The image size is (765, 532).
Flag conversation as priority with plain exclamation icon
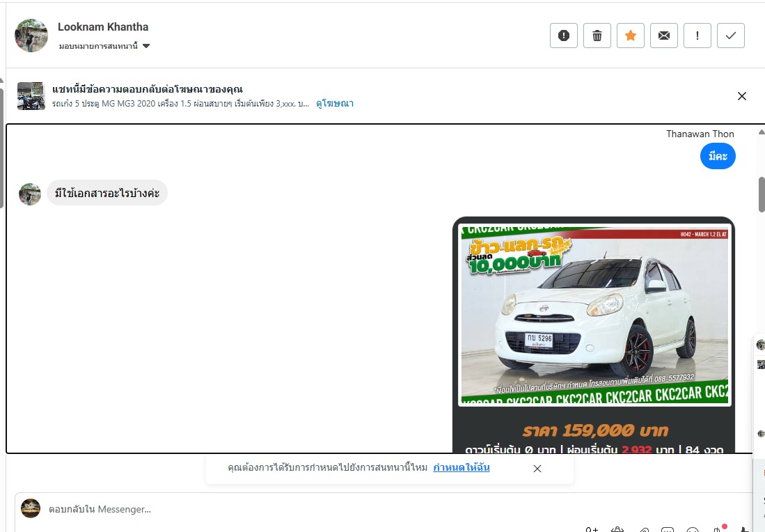[697, 36]
